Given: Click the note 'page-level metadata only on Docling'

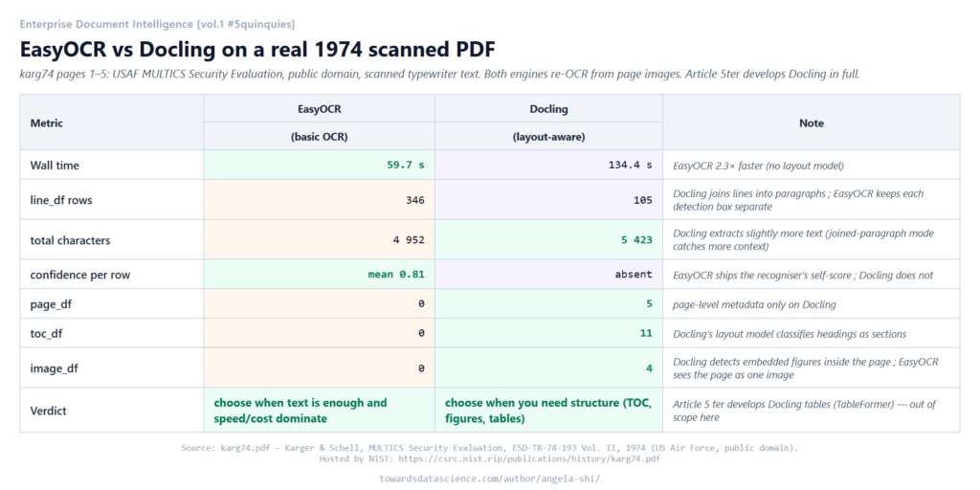Looking at the screenshot, I should tap(754, 304).
